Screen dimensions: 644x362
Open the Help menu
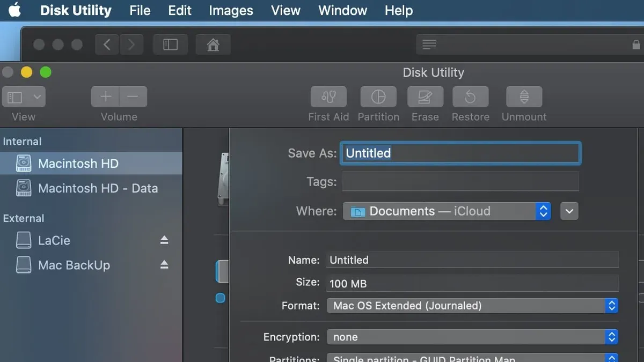(x=399, y=10)
